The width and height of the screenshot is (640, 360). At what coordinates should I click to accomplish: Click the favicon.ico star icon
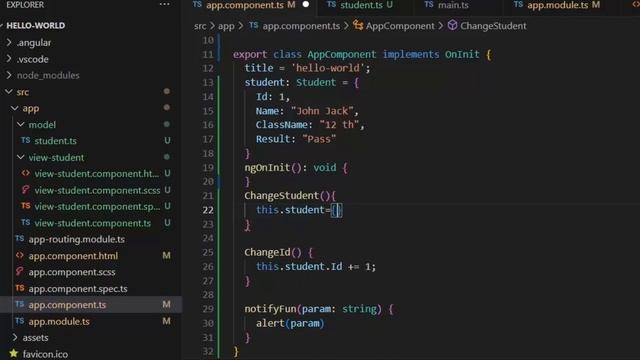coord(13,353)
